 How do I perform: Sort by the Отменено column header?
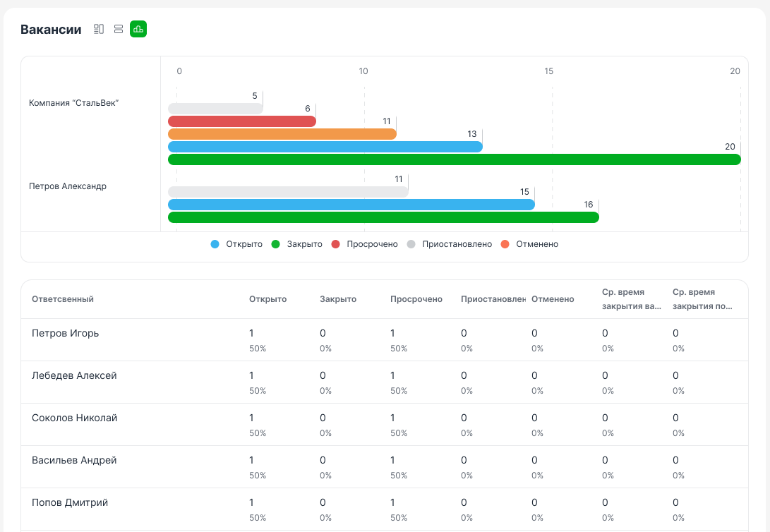click(x=553, y=299)
